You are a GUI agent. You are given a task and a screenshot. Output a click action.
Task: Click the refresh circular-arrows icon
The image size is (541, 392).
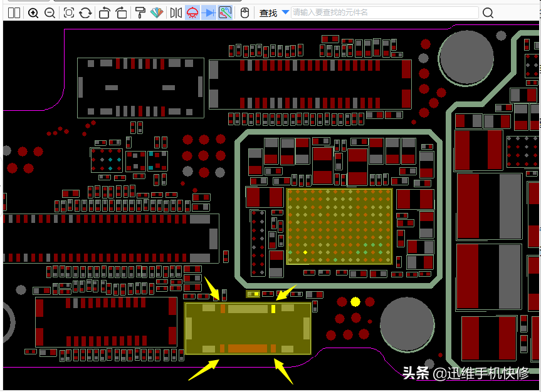pyautogui.click(x=85, y=13)
